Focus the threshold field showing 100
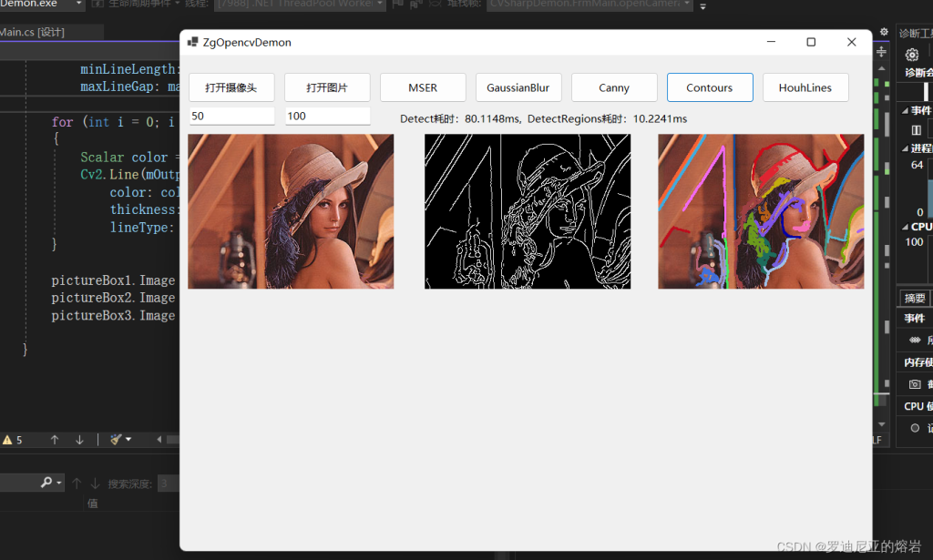Image resolution: width=933 pixels, height=560 pixels. pyautogui.click(x=327, y=116)
